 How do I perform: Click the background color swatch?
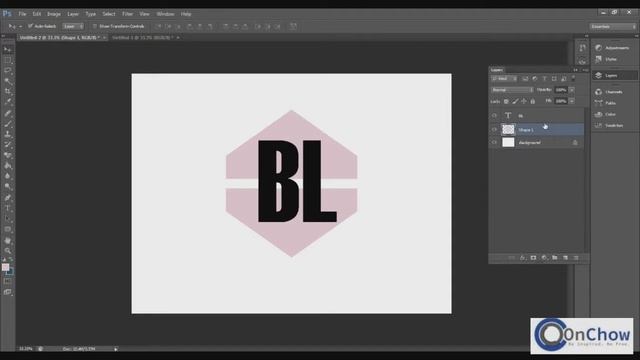point(10,271)
